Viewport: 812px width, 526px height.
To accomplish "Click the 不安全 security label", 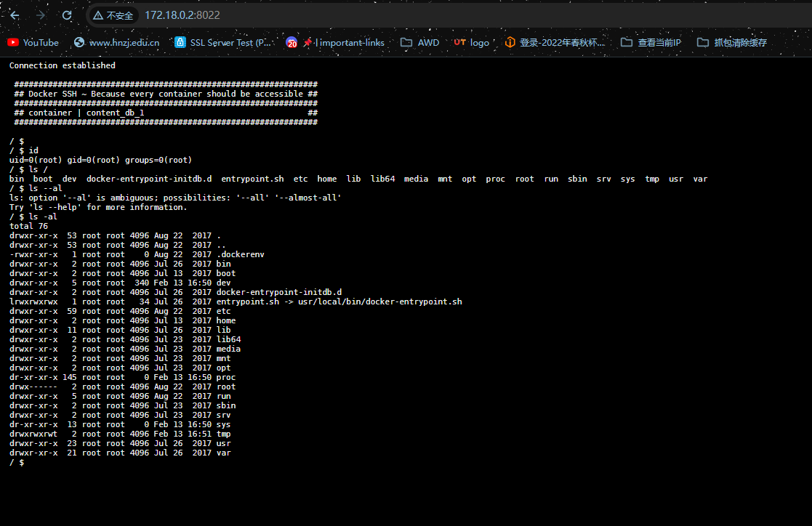I will point(120,15).
